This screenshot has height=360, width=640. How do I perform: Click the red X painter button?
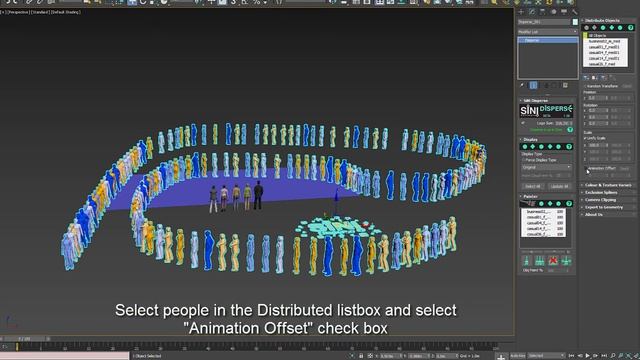(x=553, y=260)
